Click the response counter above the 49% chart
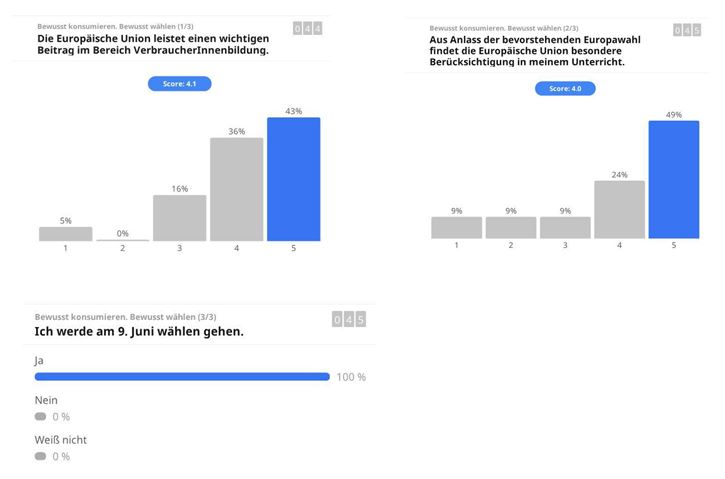 [x=687, y=31]
